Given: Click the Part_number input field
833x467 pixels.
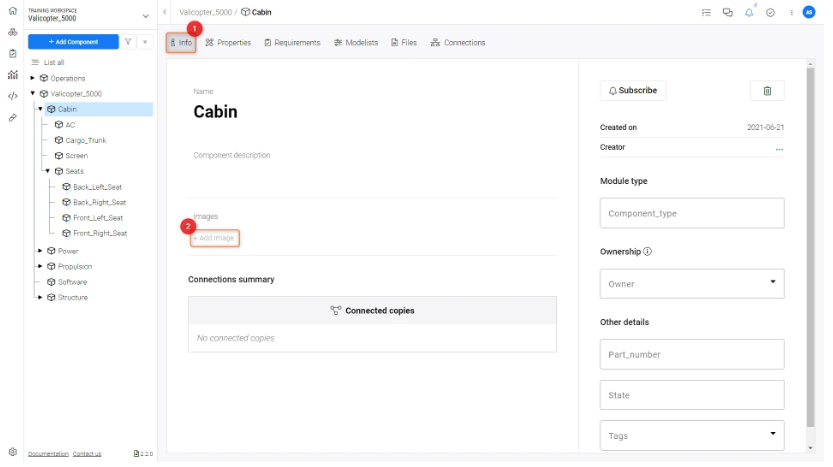Looking at the screenshot, I should pos(692,355).
